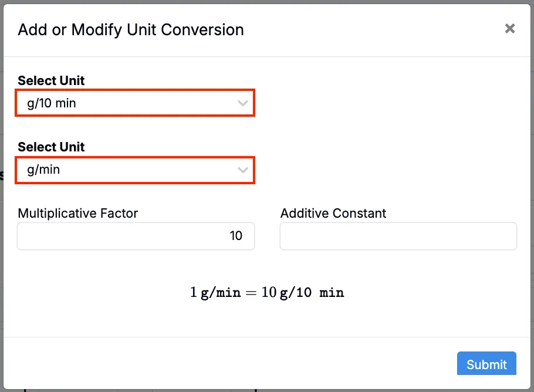Focus the Multiplicative Factor input field
534x392 pixels.
coord(136,236)
